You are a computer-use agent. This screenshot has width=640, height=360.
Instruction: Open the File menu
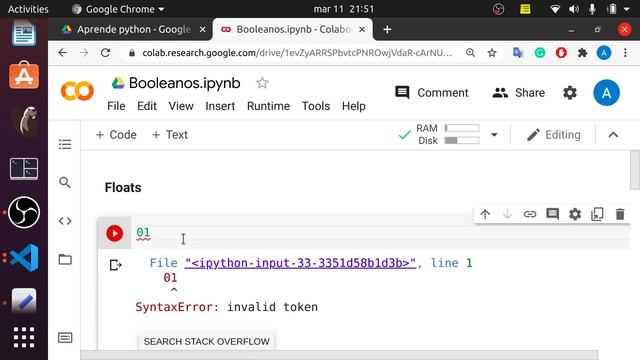pyautogui.click(x=116, y=106)
